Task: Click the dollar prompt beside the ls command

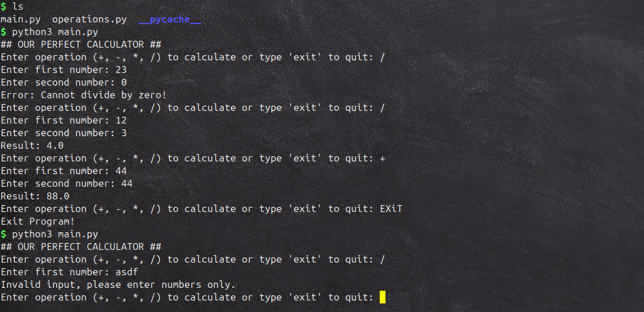Action: [3, 6]
